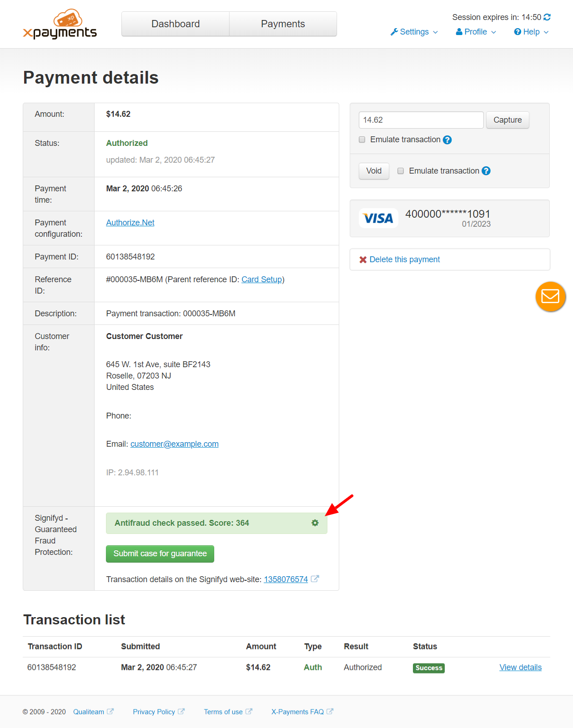Open View details for transaction 60138548192
The image size is (573, 728).
[520, 668]
